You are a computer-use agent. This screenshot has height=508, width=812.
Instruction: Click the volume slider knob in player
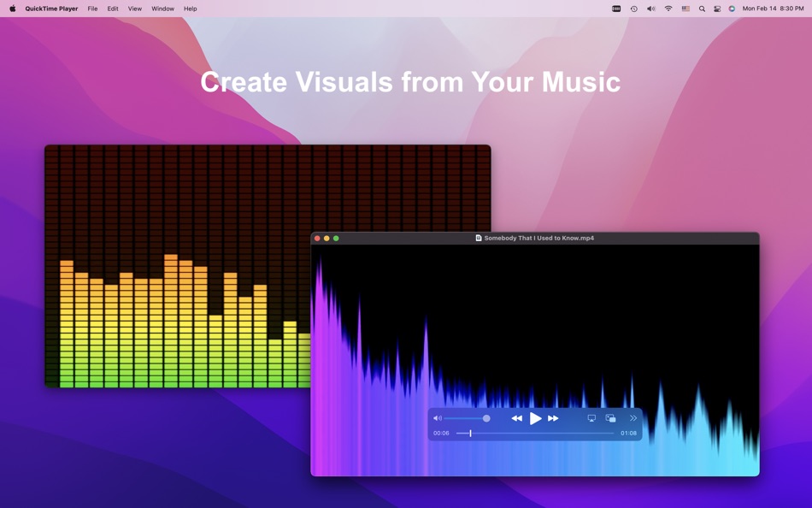(x=486, y=418)
